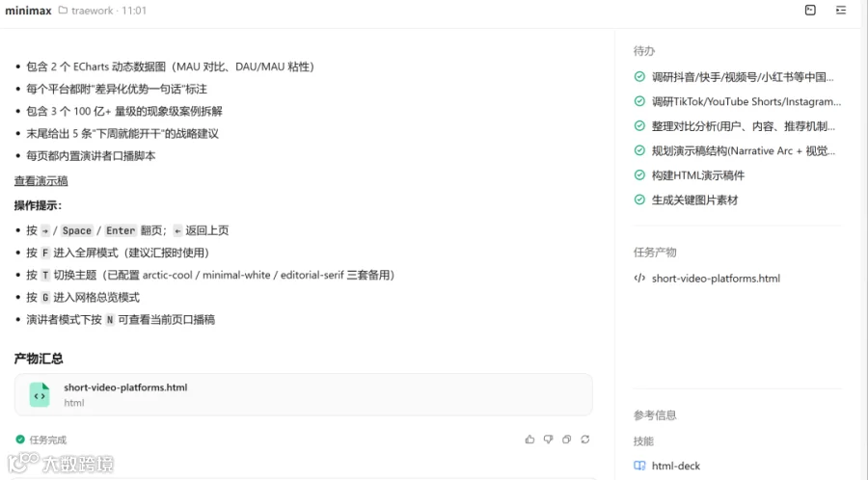Click the bullet about 演讲者口播脚本
This screenshot has width=868, height=480.
point(91,156)
